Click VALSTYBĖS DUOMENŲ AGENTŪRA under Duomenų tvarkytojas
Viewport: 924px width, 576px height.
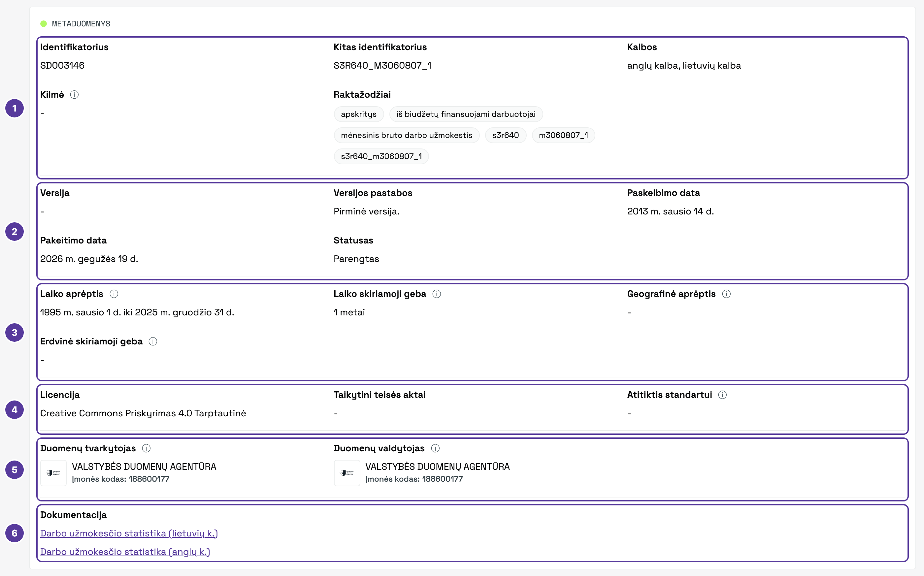click(144, 467)
